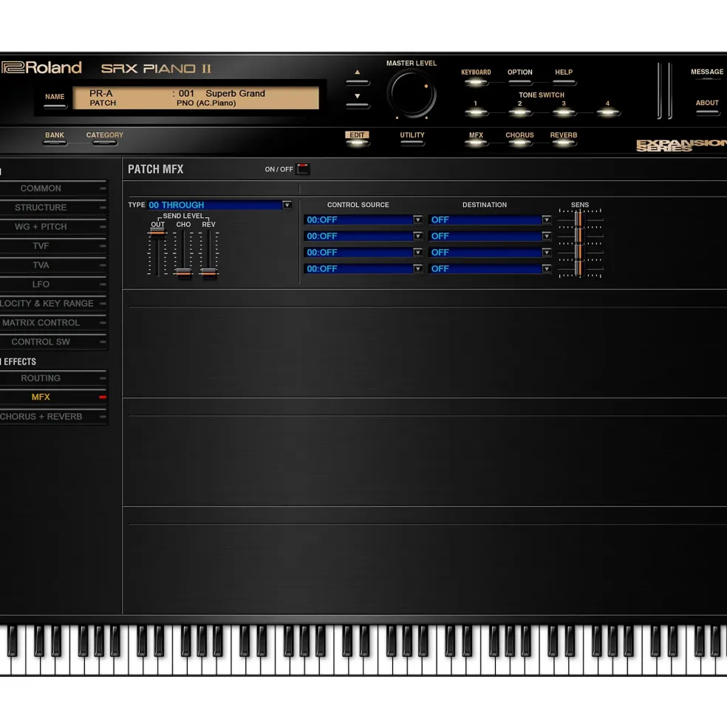Toggle the Chorus effect button
This screenshot has height=728, width=727.
[519, 143]
